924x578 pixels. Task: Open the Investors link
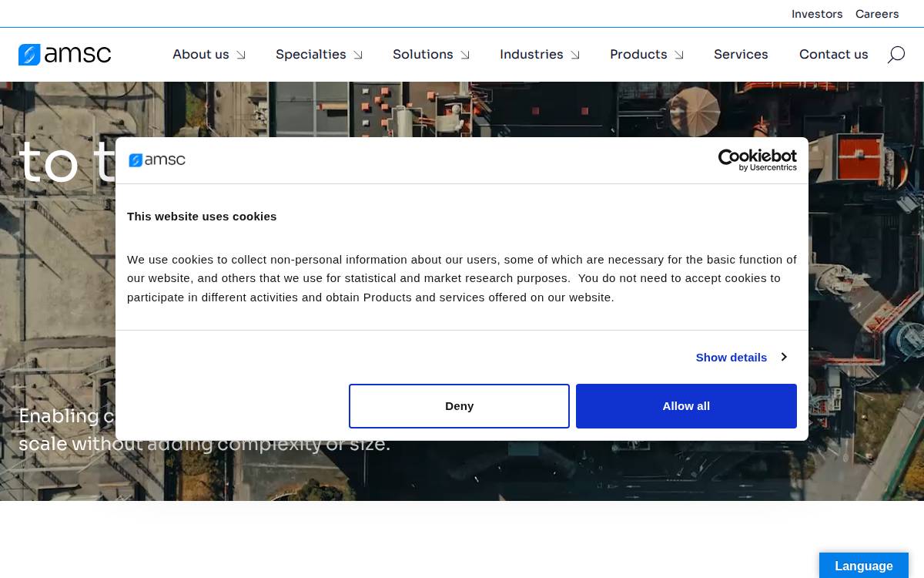pos(817,14)
